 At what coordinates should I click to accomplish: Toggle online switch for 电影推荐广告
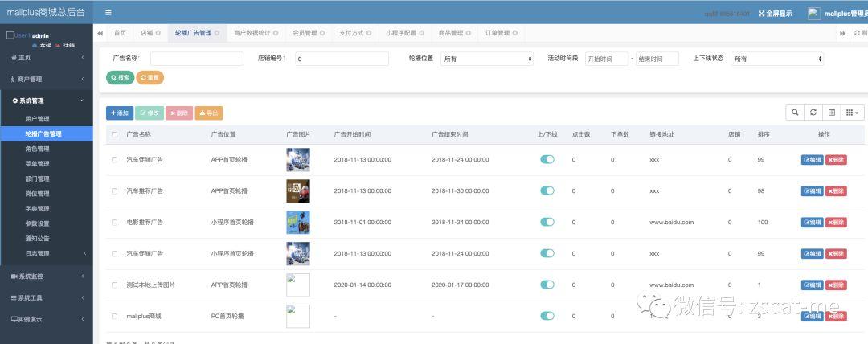point(547,222)
